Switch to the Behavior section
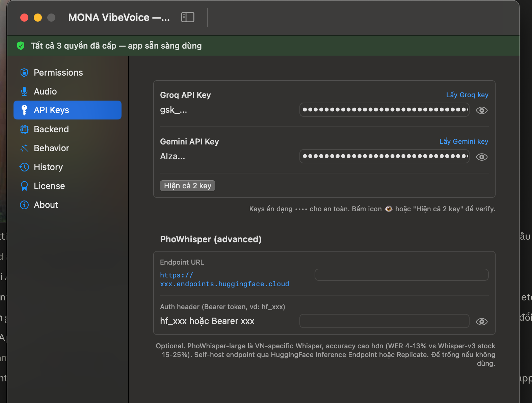The height and width of the screenshot is (403, 532). click(x=68, y=148)
